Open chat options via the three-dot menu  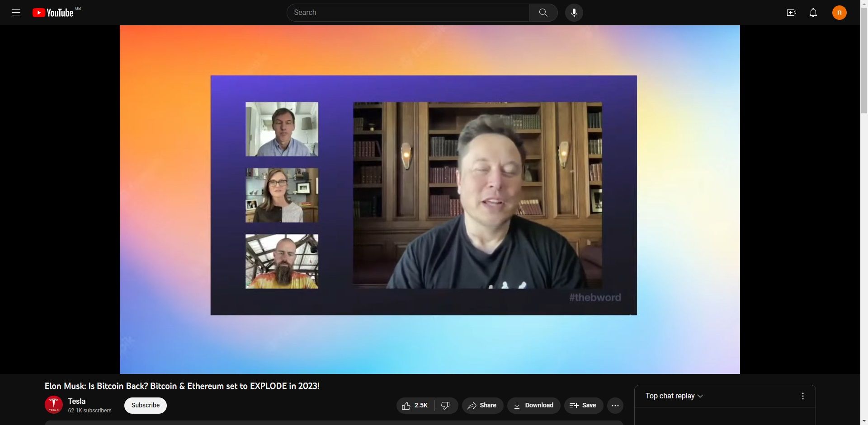click(803, 396)
